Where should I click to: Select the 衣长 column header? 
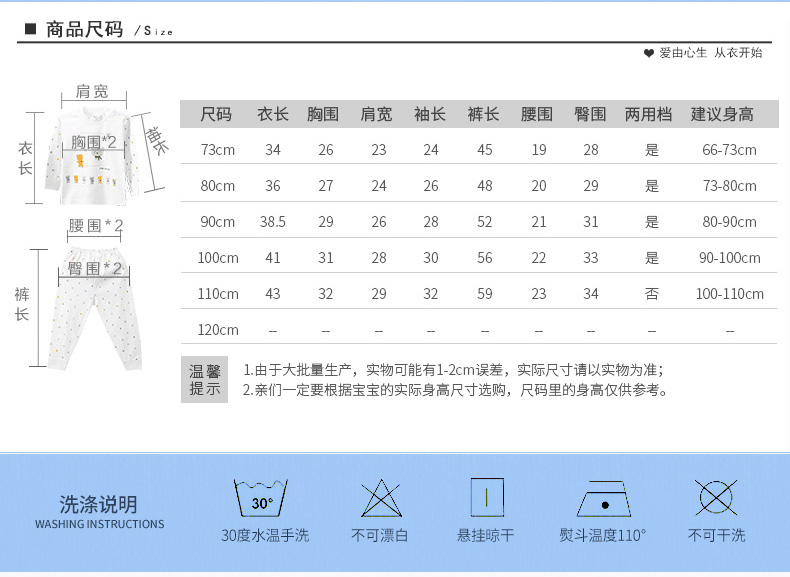point(273,115)
